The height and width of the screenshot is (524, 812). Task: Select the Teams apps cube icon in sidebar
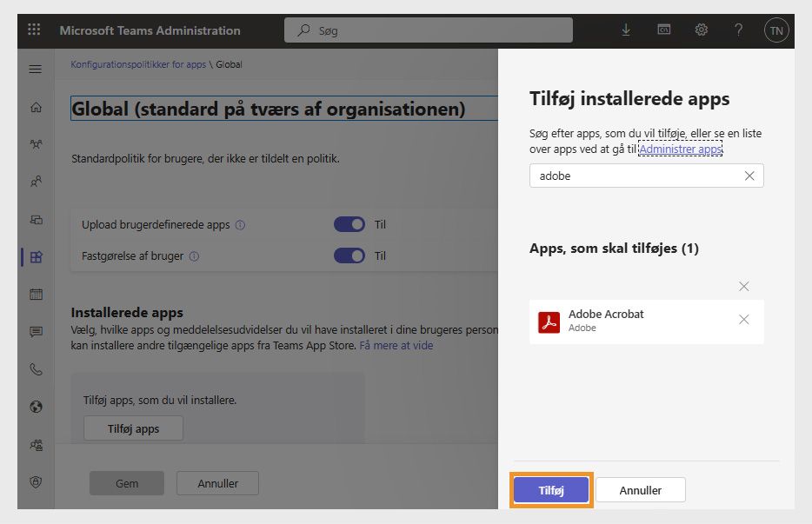(35, 256)
